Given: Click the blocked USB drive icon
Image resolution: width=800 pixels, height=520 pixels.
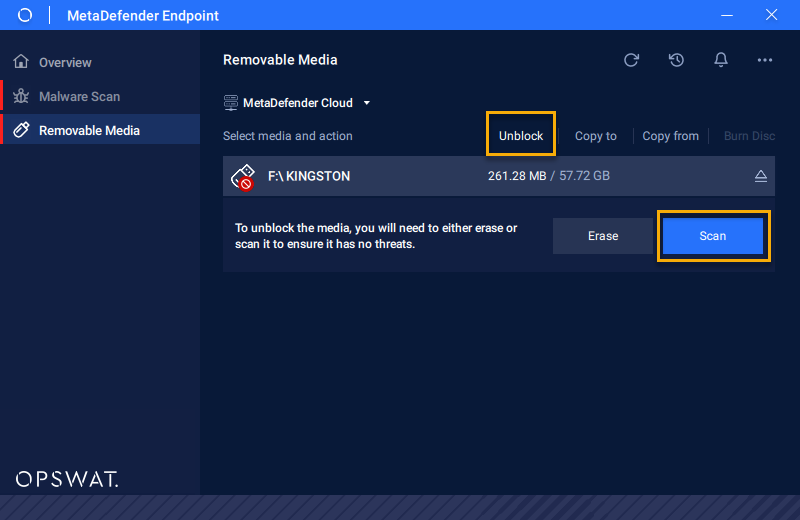Looking at the screenshot, I should click(243, 177).
